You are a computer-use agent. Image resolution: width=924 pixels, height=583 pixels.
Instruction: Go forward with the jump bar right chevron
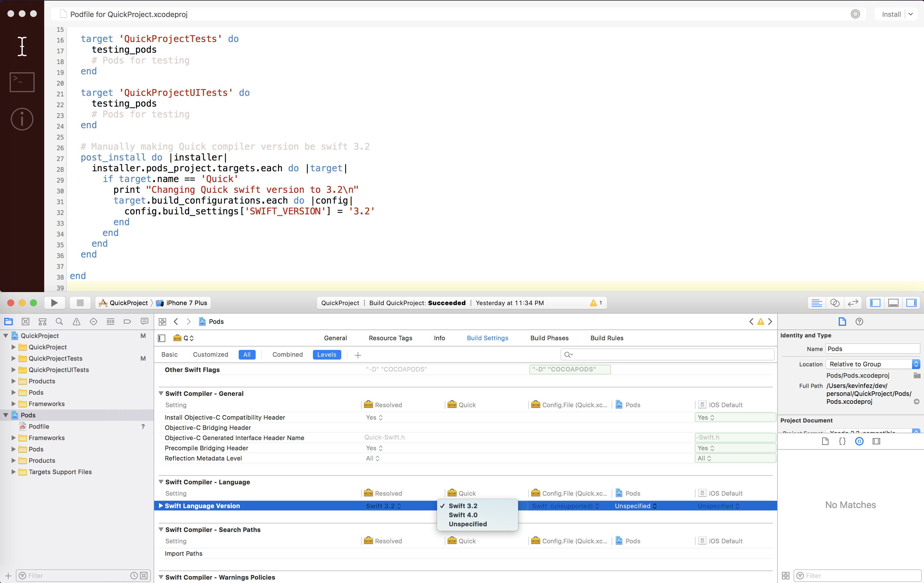tap(188, 322)
